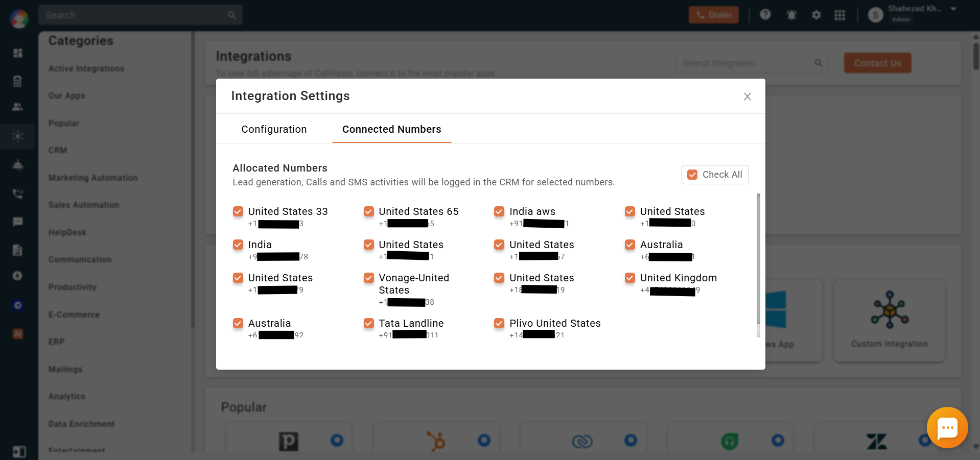Open the integrations sidebar icon
The width and height of the screenshot is (980, 460).
[18, 136]
